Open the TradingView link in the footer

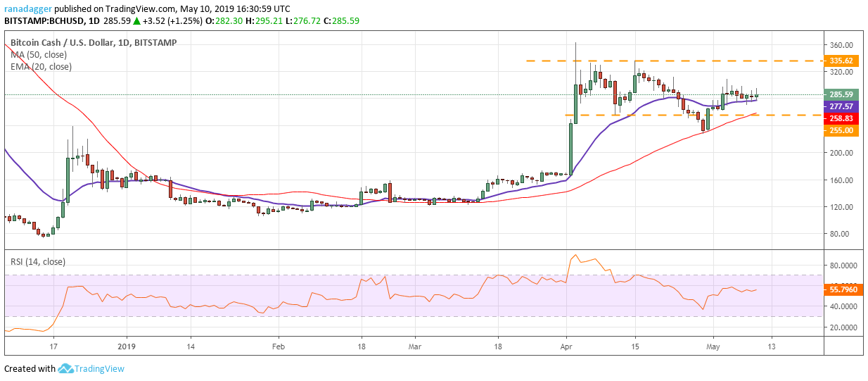click(x=99, y=368)
